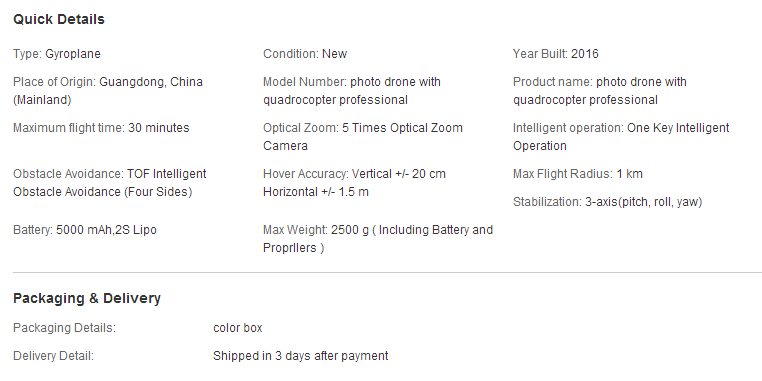This screenshot has width=762, height=381.
Task: Select Stabilization 3-axis detail
Action: tap(607, 202)
